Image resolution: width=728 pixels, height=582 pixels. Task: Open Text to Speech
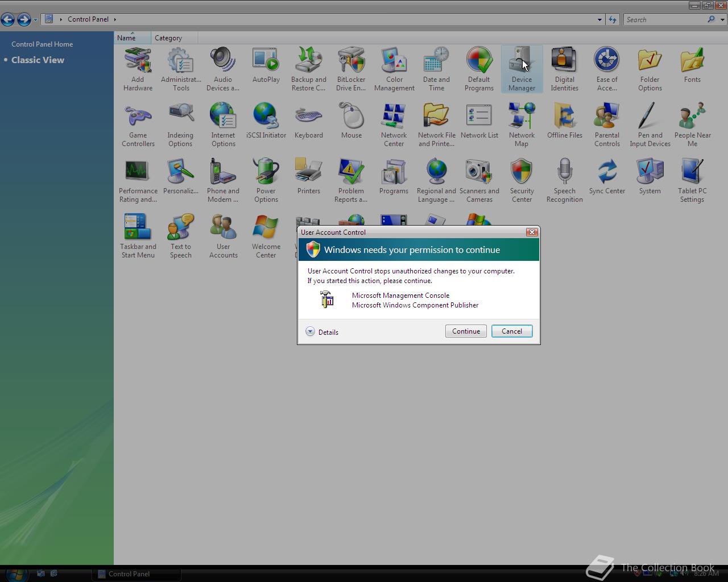180,236
